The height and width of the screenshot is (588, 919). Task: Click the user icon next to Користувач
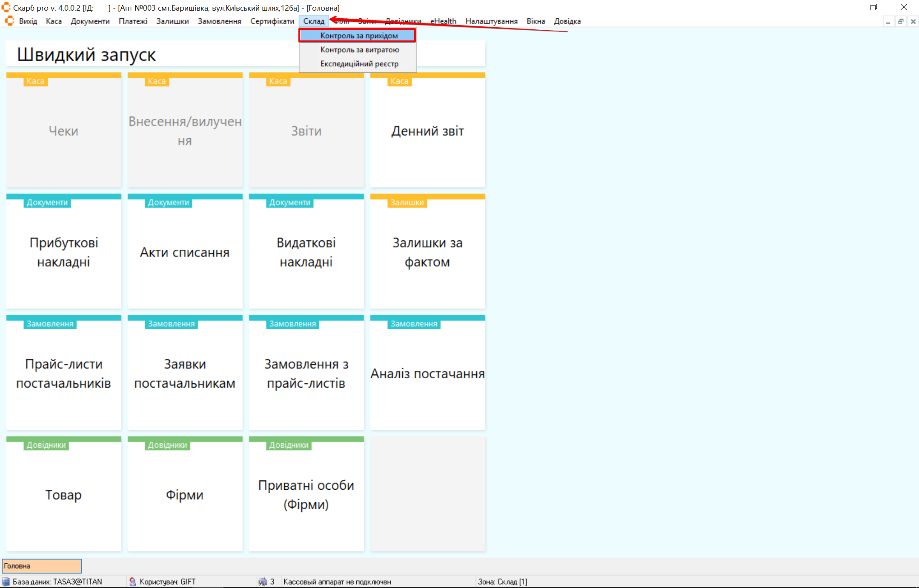point(133,582)
